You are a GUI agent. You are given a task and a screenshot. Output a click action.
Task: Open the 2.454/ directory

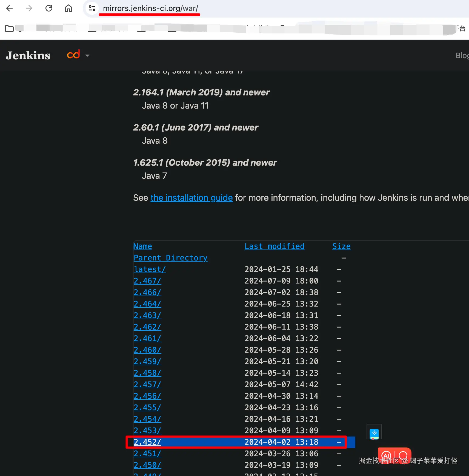click(147, 419)
